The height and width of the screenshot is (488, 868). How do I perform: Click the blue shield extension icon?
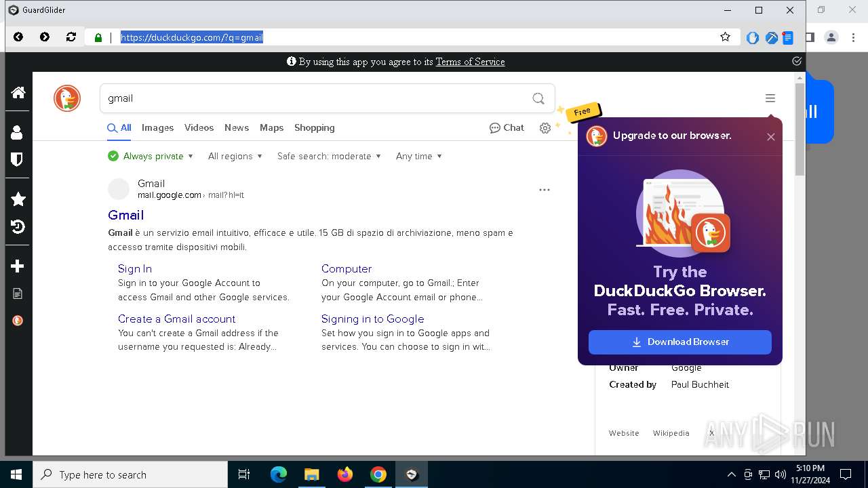[752, 38]
